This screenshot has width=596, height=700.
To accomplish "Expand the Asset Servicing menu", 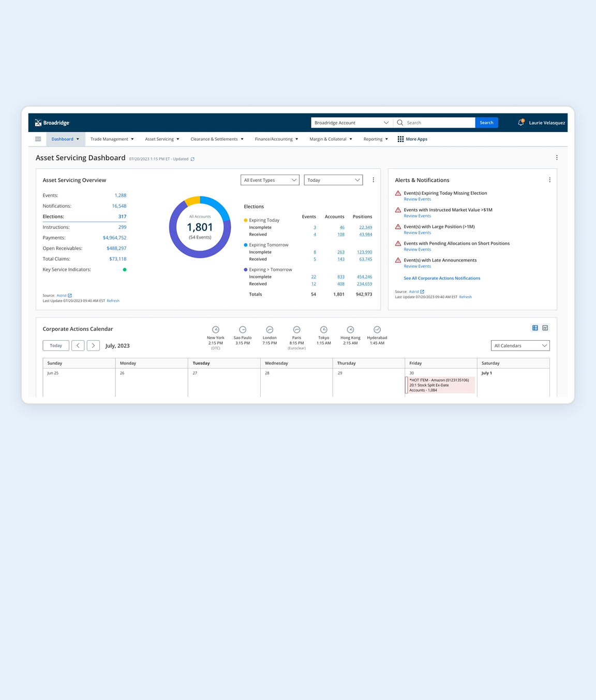I will (162, 139).
